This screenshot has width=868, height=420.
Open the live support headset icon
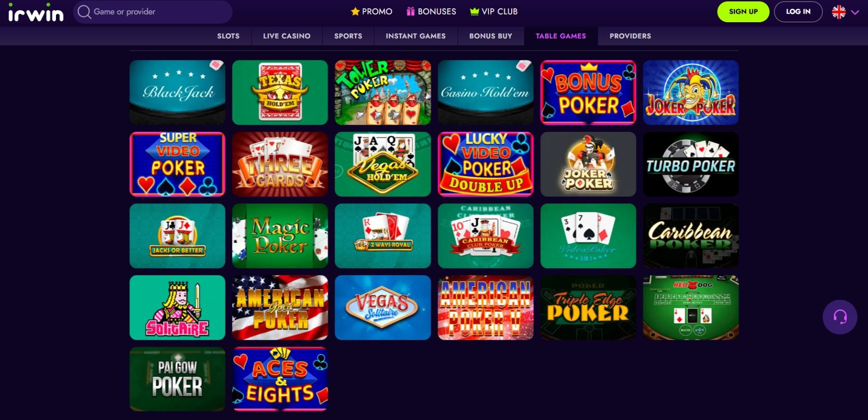(840, 317)
